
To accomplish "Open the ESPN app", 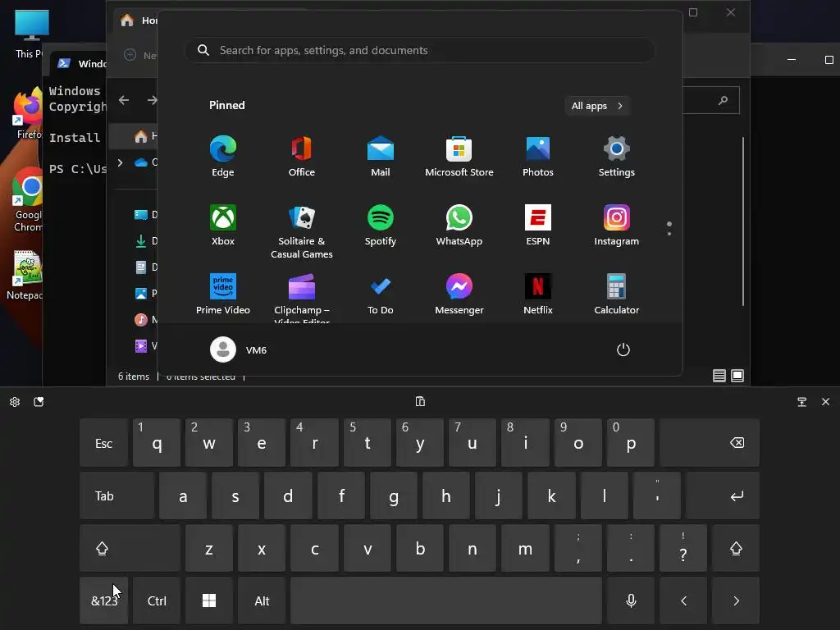I will click(x=538, y=225).
